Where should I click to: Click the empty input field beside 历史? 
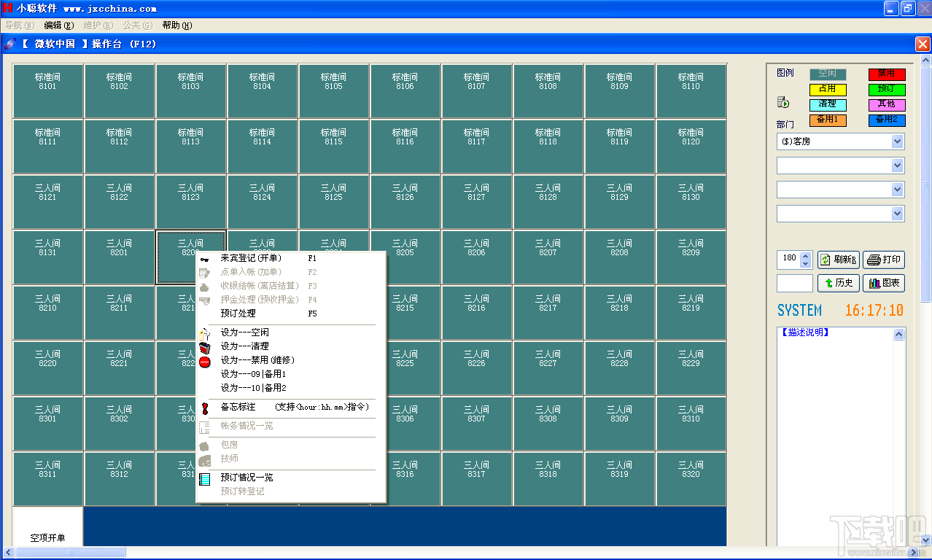pyautogui.click(x=795, y=283)
